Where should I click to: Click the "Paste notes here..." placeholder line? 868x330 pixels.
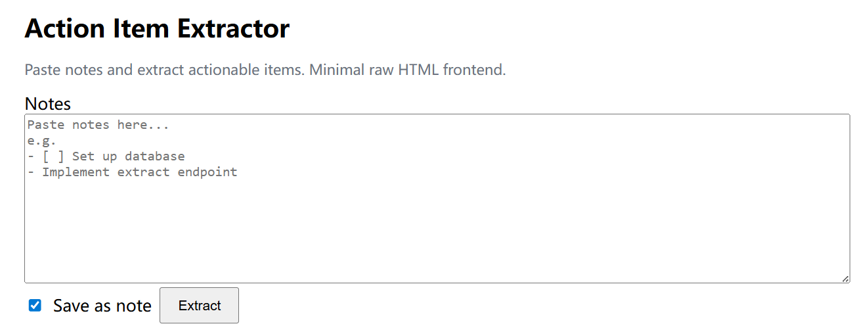pyautogui.click(x=98, y=125)
